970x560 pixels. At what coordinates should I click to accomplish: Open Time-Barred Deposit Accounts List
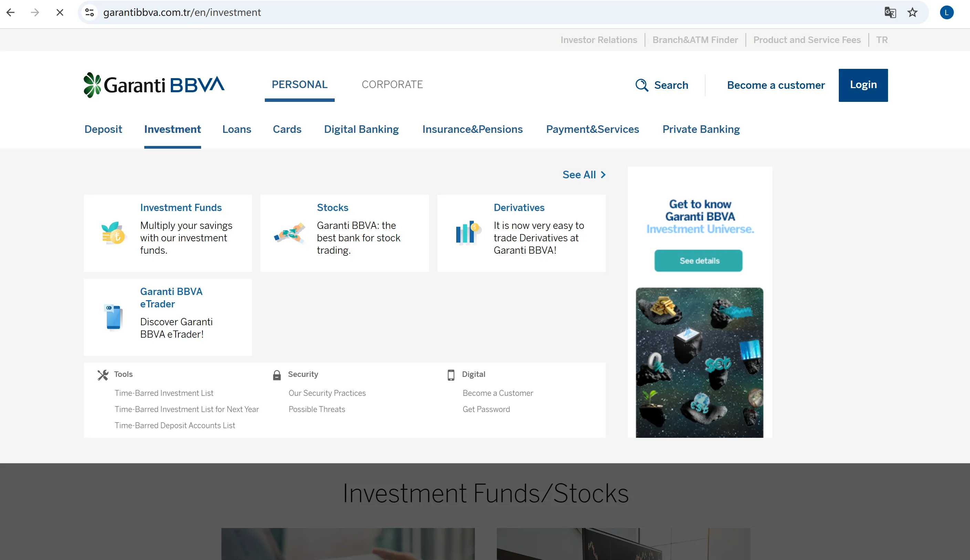175,425
